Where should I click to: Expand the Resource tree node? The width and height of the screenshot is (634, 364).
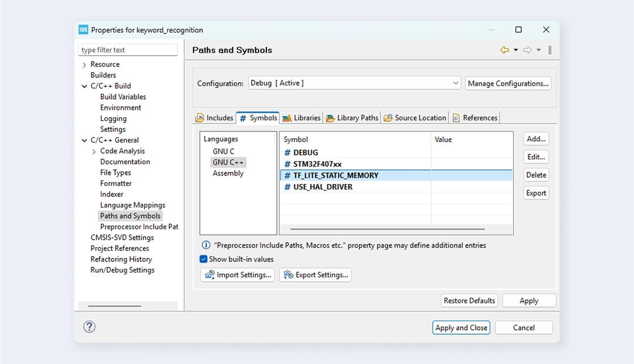coord(84,65)
